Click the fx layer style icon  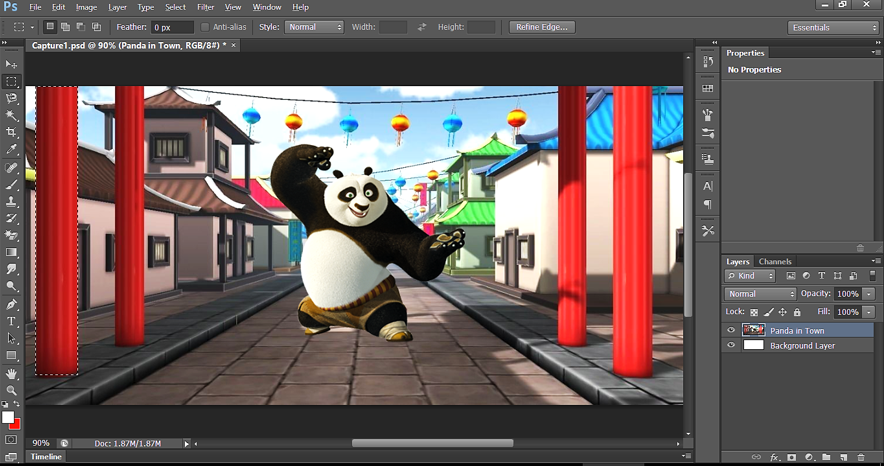click(774, 457)
